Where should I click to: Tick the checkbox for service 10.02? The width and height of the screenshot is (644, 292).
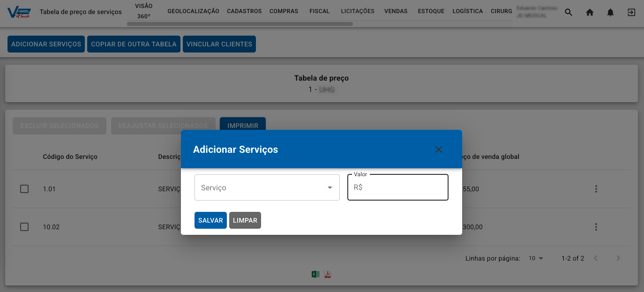click(24, 227)
